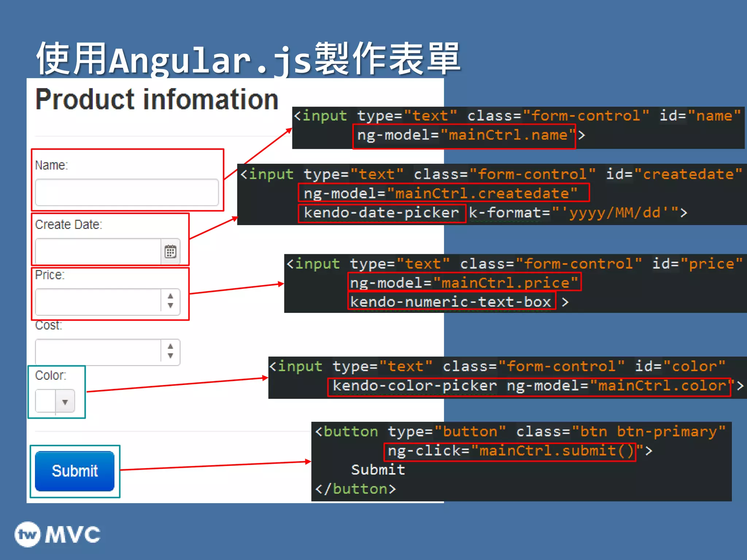Click the Create Date input field
747x560 pixels.
(x=98, y=251)
